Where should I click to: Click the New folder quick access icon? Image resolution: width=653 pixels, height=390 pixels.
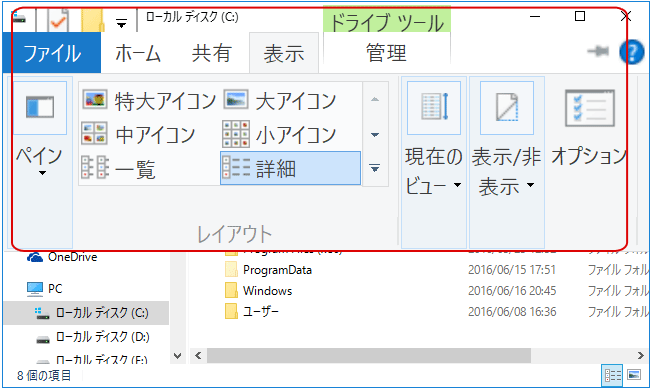point(92,20)
